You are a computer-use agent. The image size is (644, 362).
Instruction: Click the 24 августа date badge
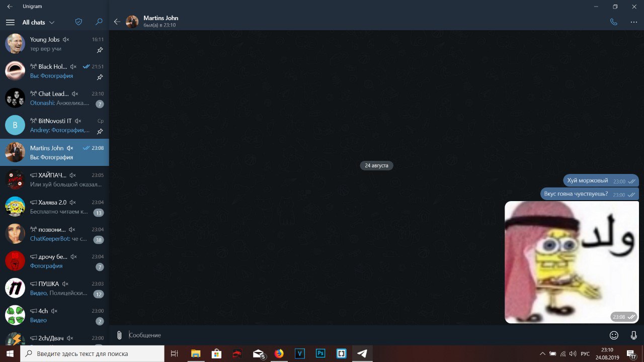[376, 165]
